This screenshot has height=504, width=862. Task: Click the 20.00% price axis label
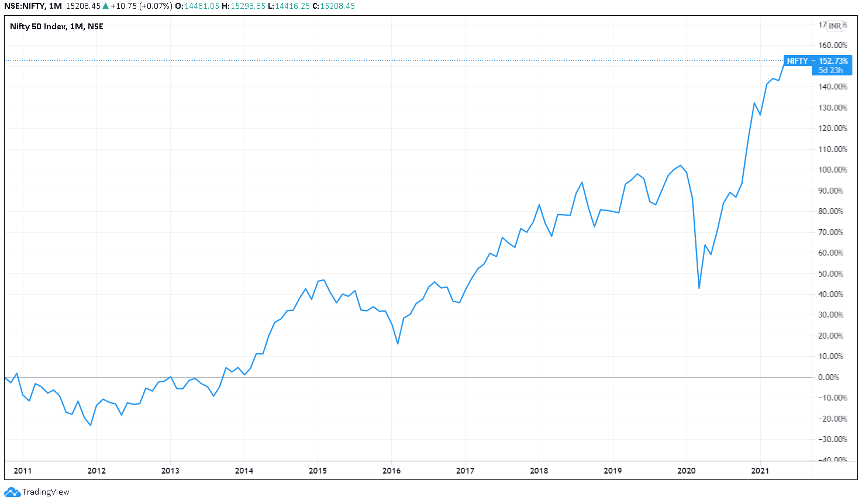click(x=830, y=336)
